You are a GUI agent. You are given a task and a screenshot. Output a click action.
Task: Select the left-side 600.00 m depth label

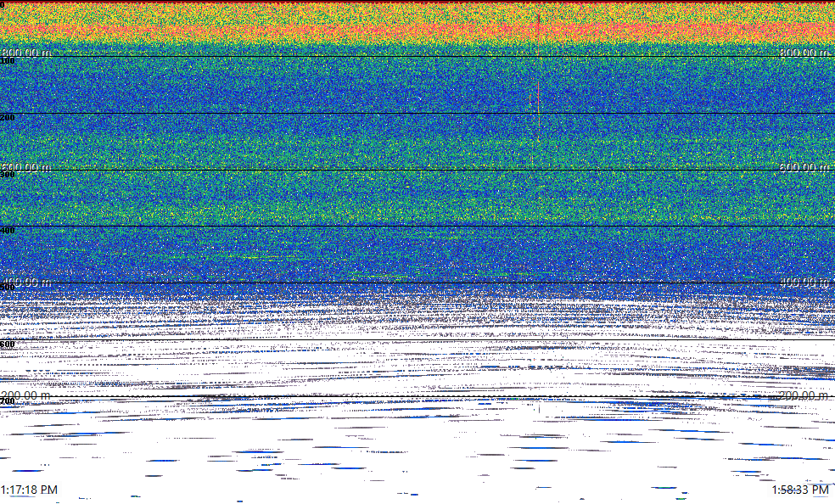point(26,168)
